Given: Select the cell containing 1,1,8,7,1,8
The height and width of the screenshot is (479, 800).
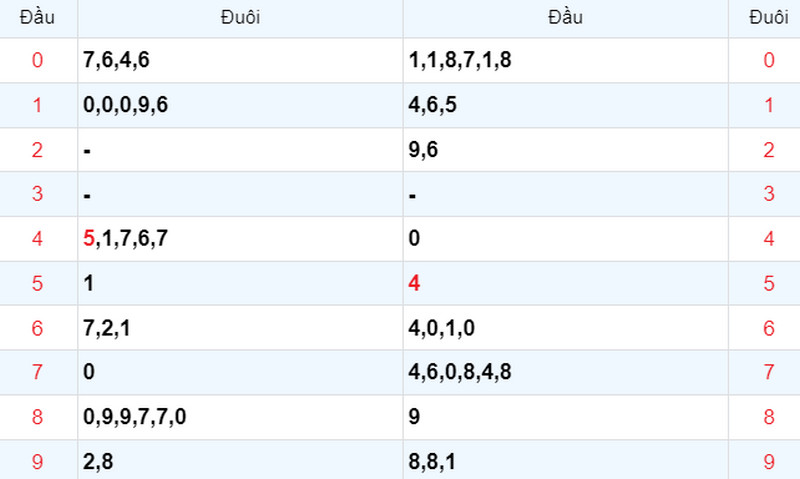Looking at the screenshot, I should pos(565,60).
